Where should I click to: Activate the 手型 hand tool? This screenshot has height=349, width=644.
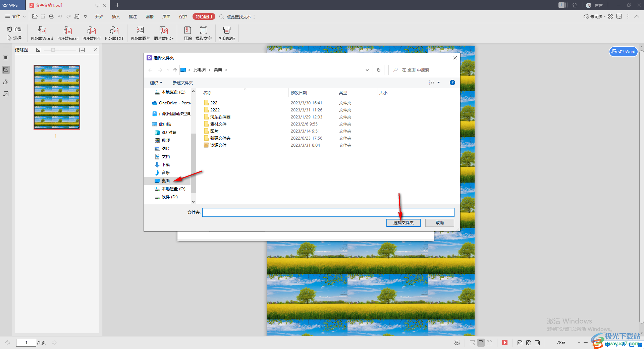pos(14,29)
